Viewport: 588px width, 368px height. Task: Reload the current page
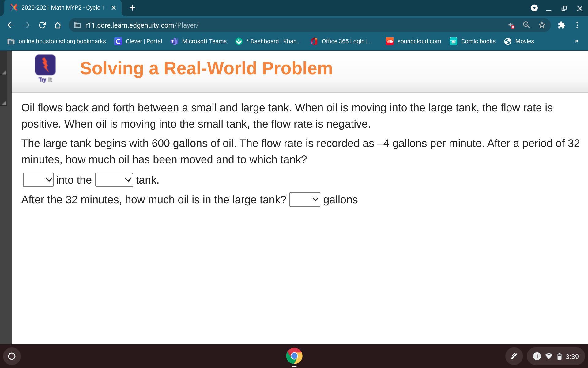[x=42, y=25]
